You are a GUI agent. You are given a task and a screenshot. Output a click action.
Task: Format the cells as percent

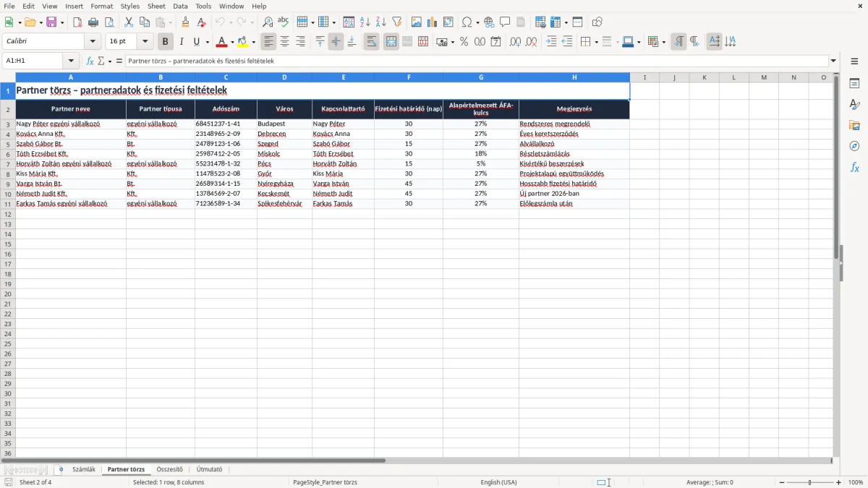tap(464, 42)
